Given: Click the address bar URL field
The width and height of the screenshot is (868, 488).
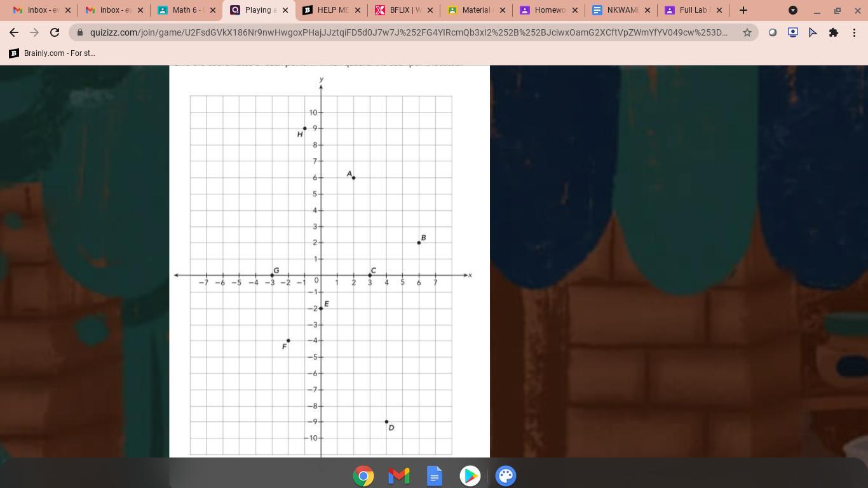Looking at the screenshot, I should [x=409, y=32].
